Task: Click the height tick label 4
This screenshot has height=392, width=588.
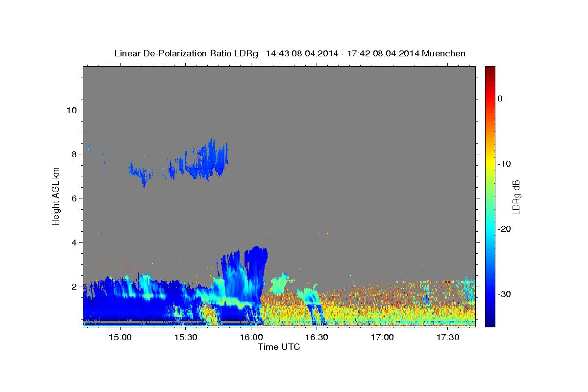Action: point(74,242)
